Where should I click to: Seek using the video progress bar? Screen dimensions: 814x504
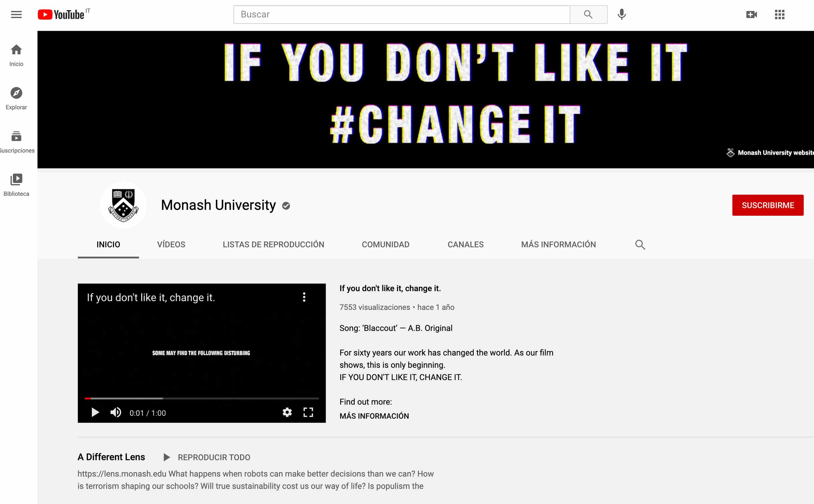point(202,398)
